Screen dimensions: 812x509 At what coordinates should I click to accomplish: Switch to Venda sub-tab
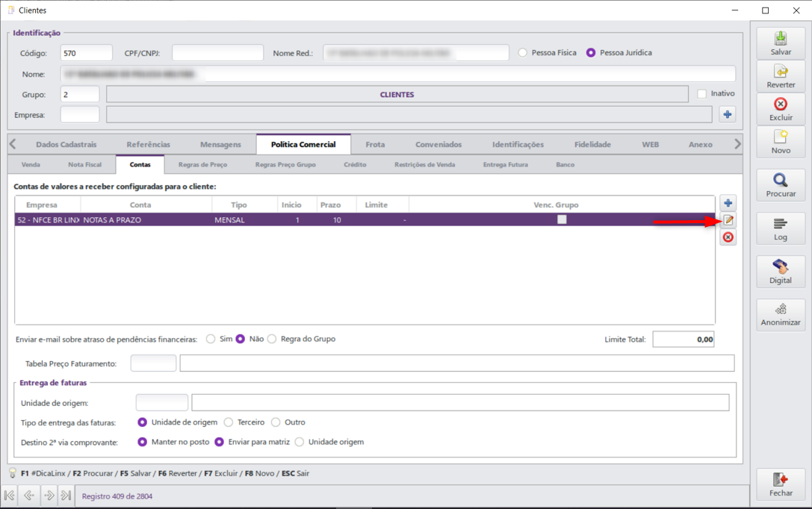point(31,164)
